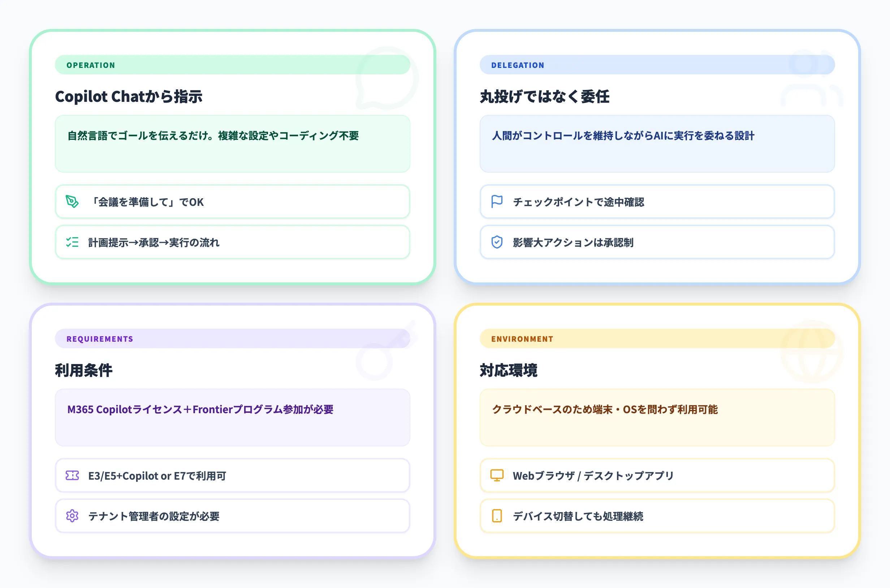Select the DELEGATION badge
890x588 pixels.
[x=518, y=65]
